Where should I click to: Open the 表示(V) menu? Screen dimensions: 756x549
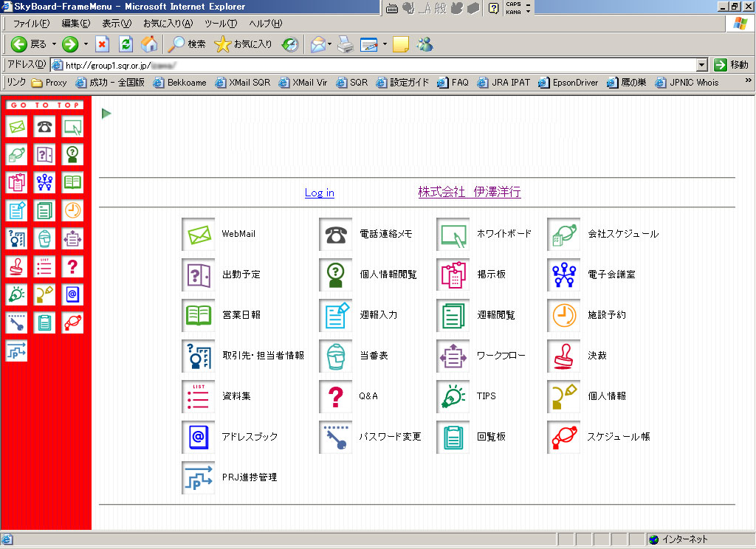click(117, 23)
